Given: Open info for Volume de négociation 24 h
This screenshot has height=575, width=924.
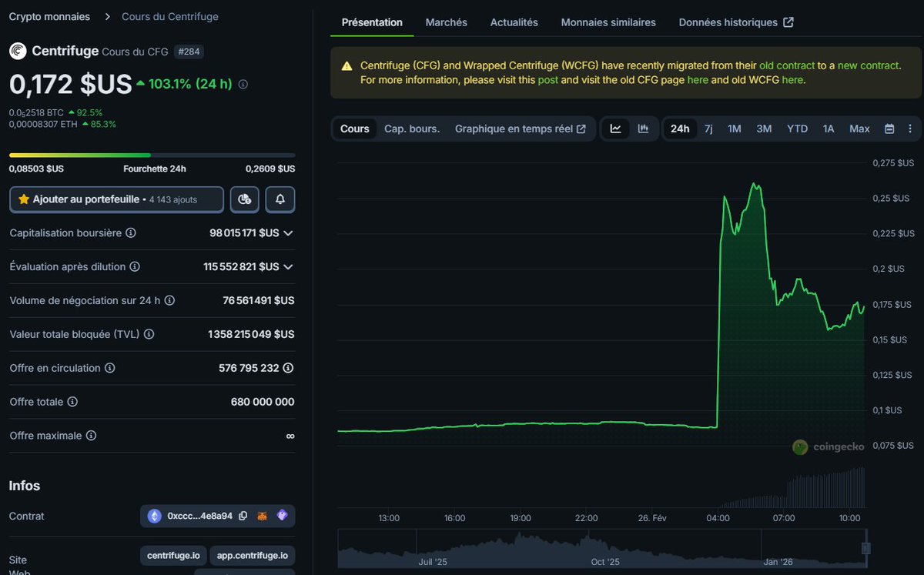Looking at the screenshot, I should point(169,300).
